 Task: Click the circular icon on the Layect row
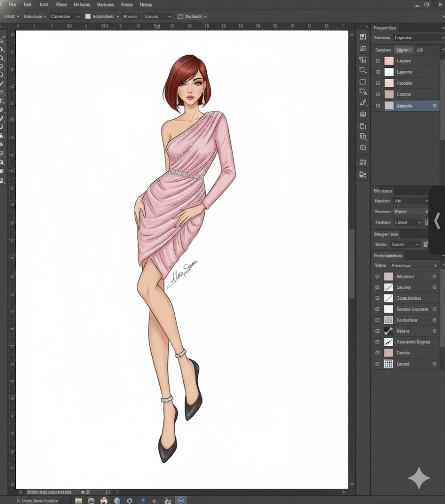tap(434, 364)
